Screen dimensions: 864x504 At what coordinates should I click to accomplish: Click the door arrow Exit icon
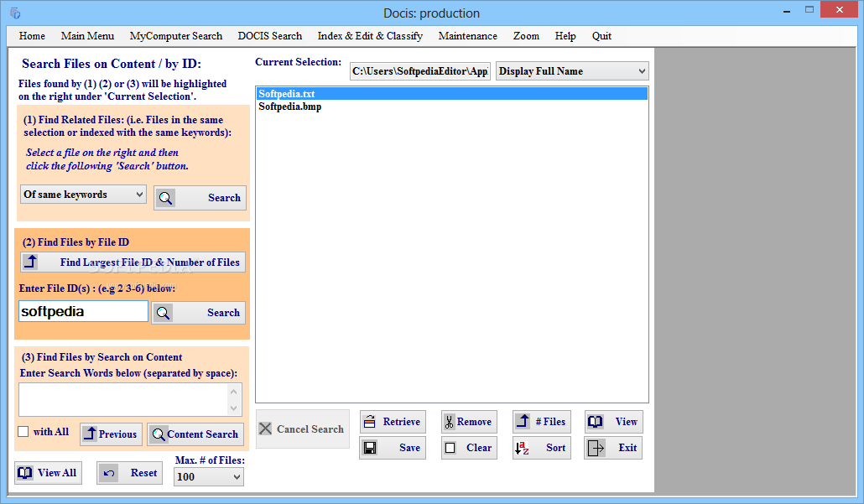(x=596, y=448)
